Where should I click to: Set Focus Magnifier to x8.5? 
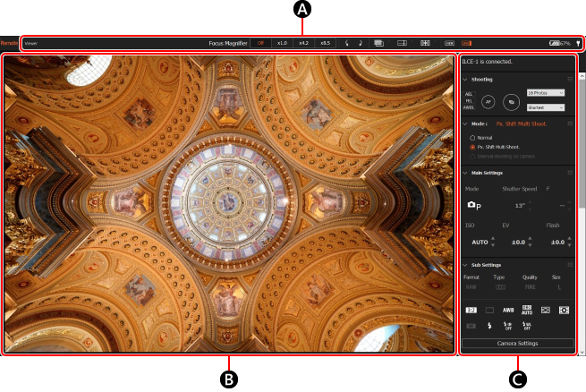click(x=325, y=43)
